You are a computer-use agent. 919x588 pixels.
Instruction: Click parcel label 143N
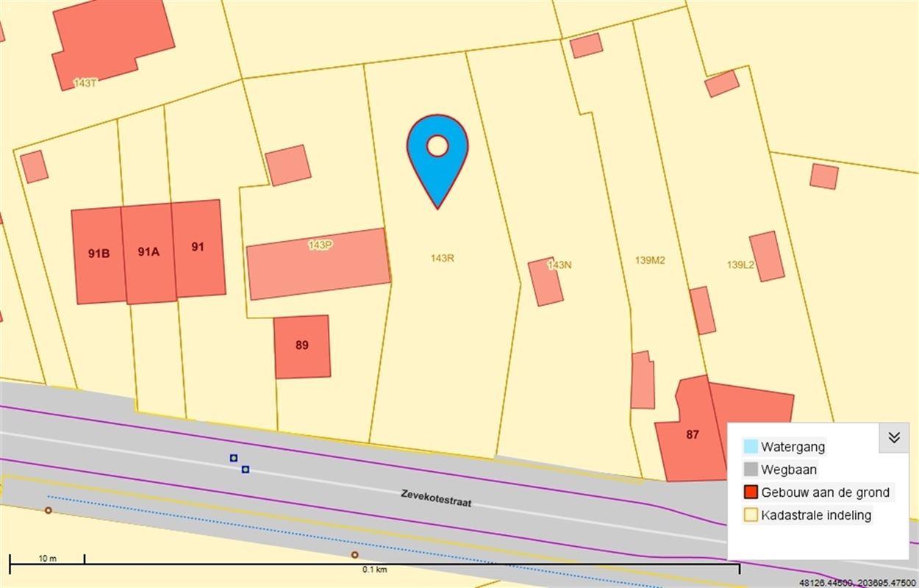pos(559,265)
